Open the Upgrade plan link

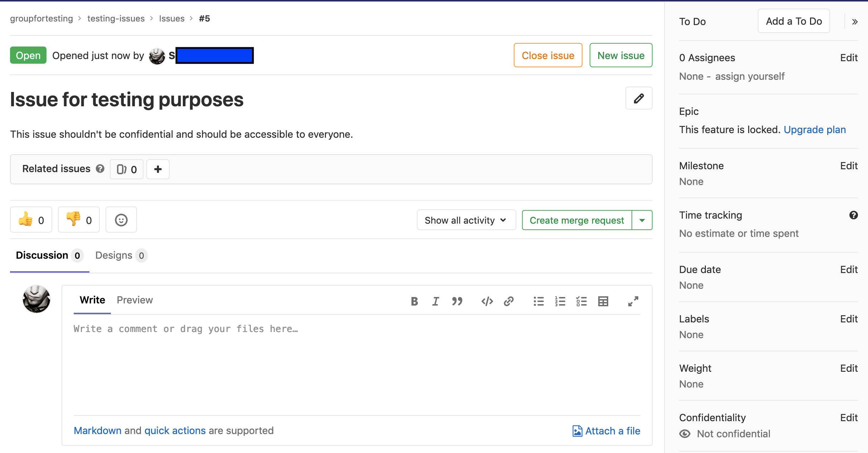pyautogui.click(x=814, y=130)
